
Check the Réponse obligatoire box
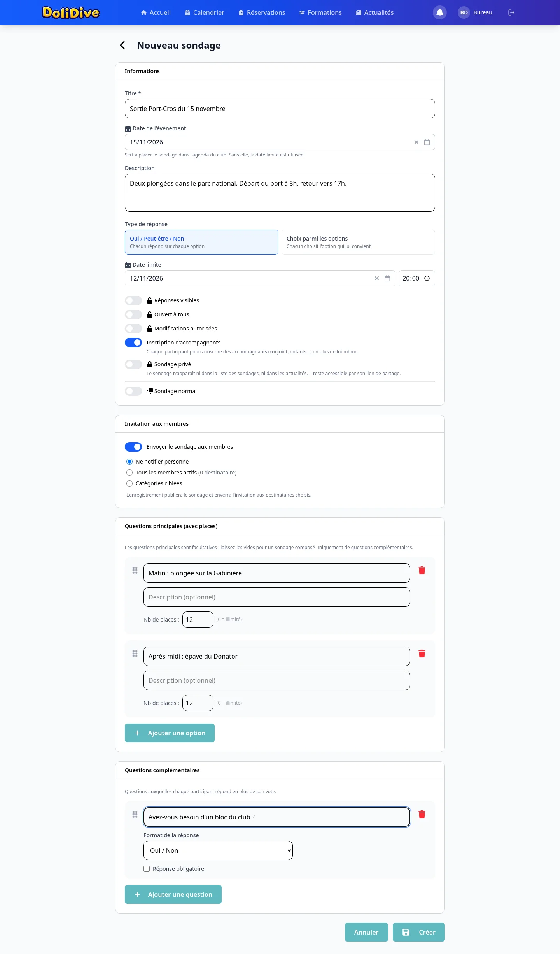(147, 869)
